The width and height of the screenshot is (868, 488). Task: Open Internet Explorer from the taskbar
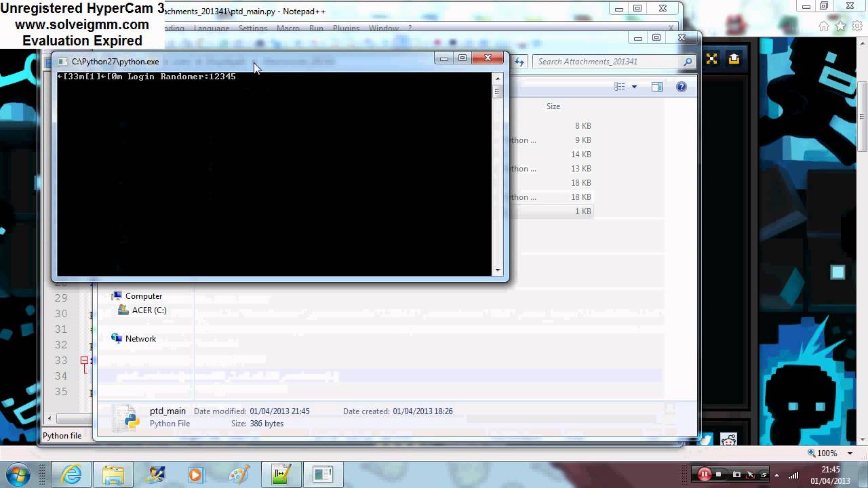point(71,474)
